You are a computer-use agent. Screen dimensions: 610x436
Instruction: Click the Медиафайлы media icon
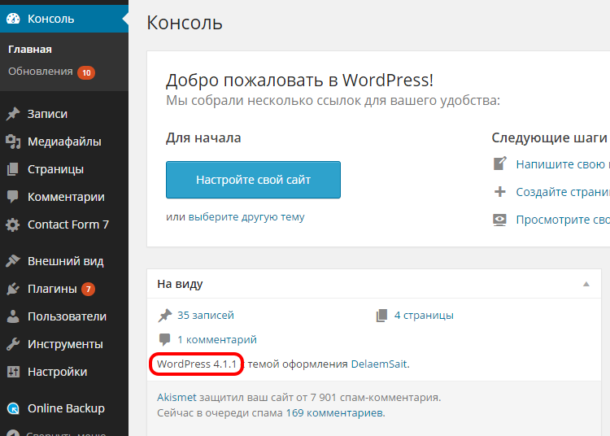pyautogui.click(x=13, y=142)
